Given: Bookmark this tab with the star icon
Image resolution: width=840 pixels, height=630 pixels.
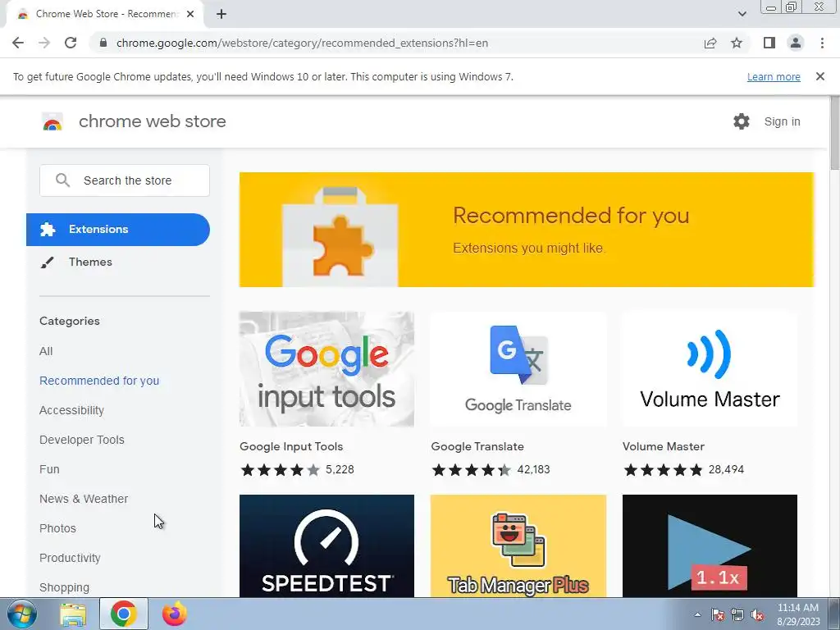Looking at the screenshot, I should point(737,43).
